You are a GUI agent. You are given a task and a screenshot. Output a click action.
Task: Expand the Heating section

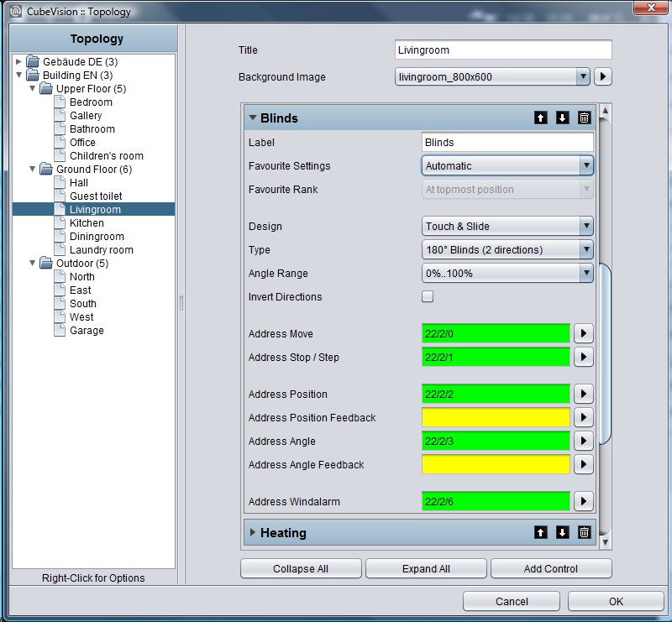point(253,532)
